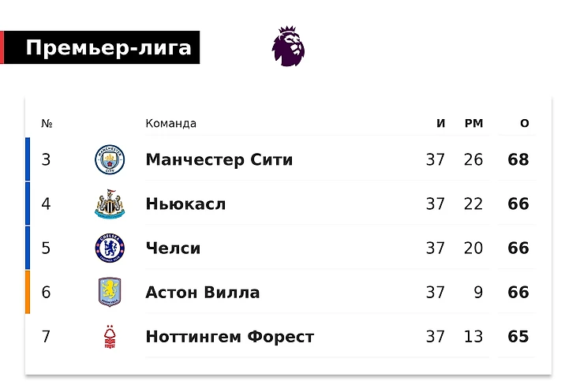Sort by the О points column header
The width and height of the screenshot is (576, 392).
point(525,123)
